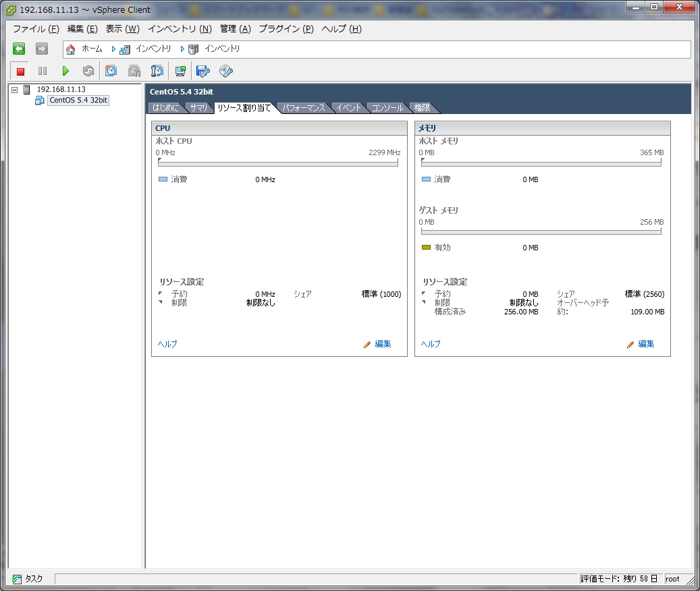Click the Tasks icon in status bar

[x=17, y=579]
